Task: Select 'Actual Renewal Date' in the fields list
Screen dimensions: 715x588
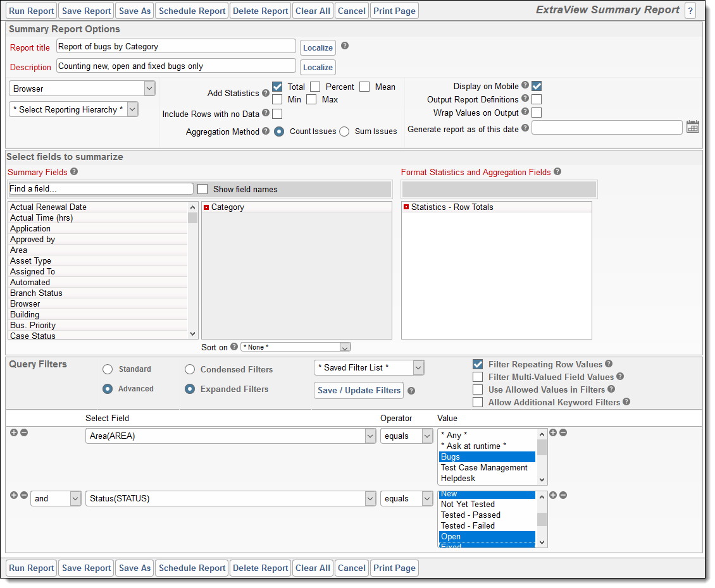Action: tap(98, 207)
